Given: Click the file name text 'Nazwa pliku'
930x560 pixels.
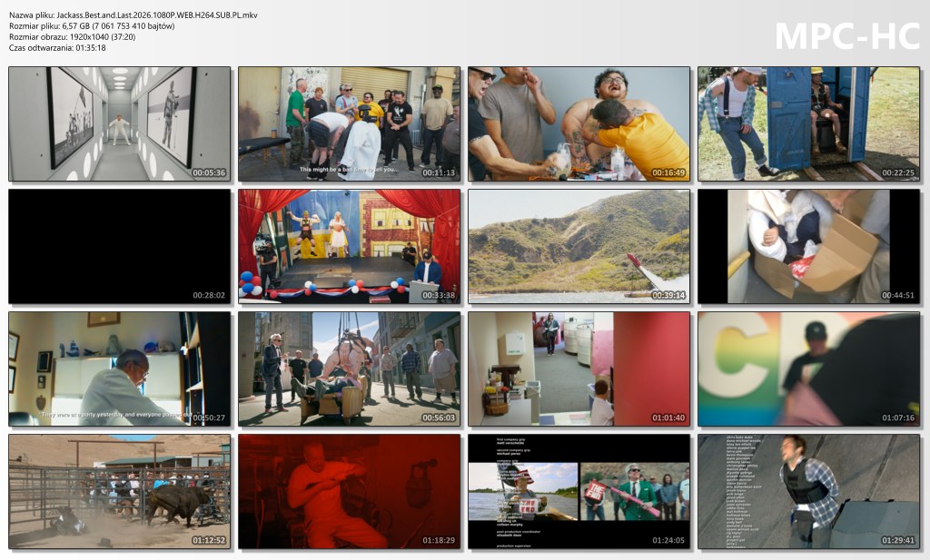Looking at the screenshot, I should click(x=31, y=15).
